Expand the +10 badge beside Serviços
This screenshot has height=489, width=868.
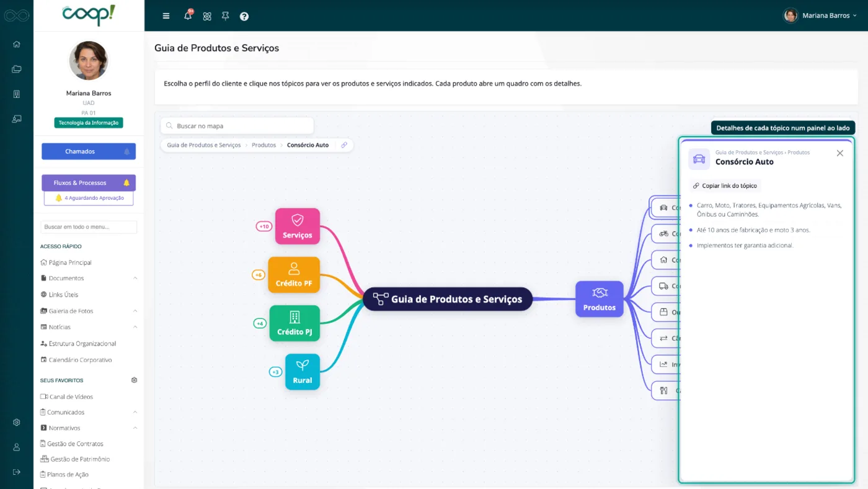[x=264, y=227]
